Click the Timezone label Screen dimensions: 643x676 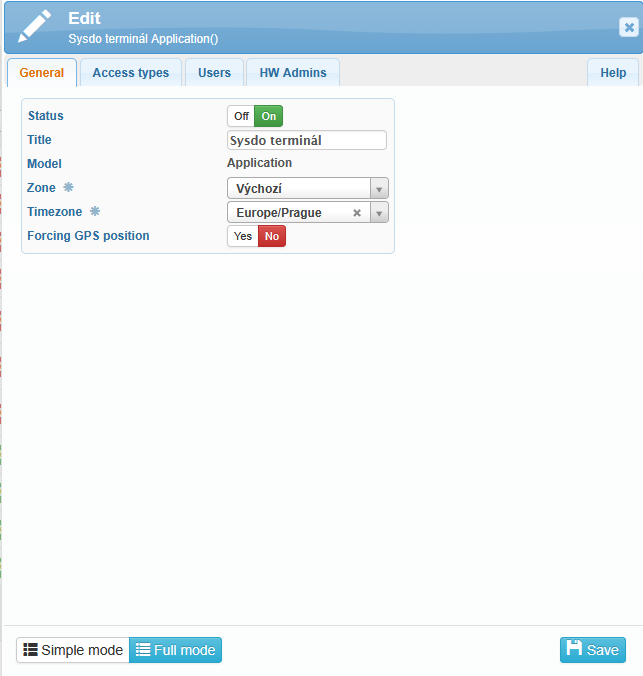pyautogui.click(x=55, y=212)
